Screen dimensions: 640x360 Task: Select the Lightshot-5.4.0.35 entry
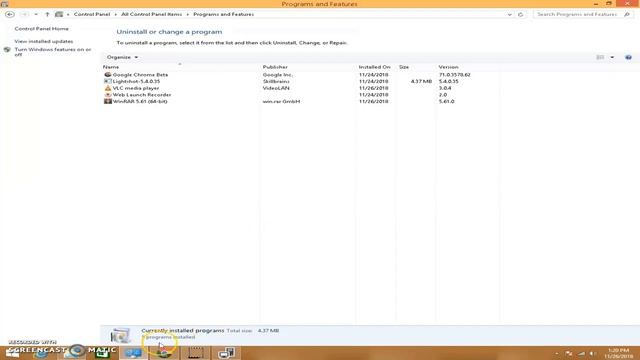[x=136, y=81]
